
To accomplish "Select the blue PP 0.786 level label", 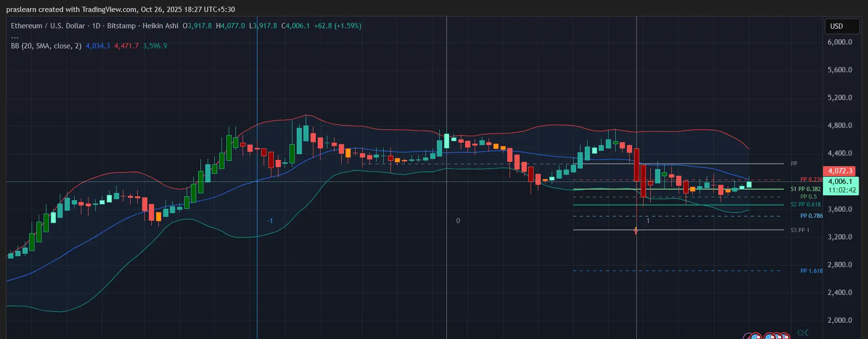I will coord(812,216).
